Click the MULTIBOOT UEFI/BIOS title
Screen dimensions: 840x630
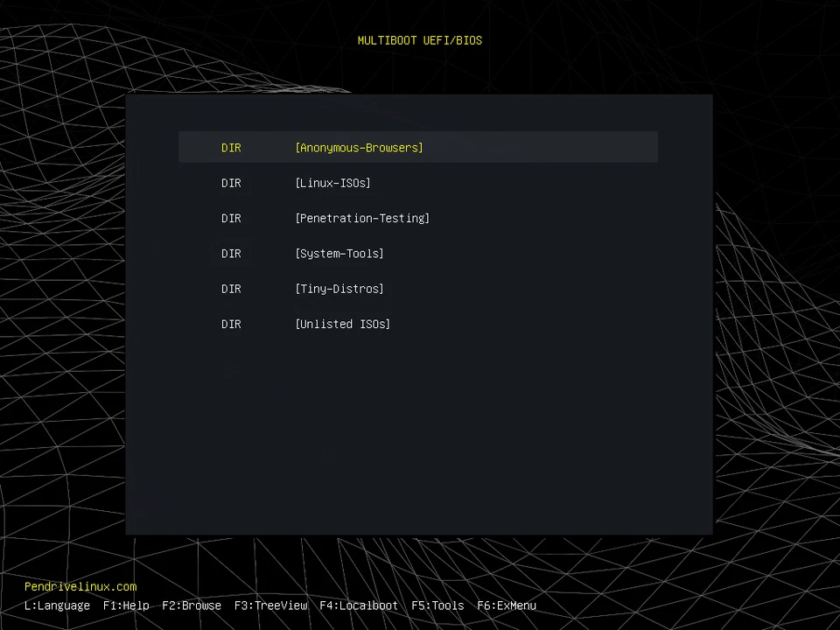click(419, 40)
